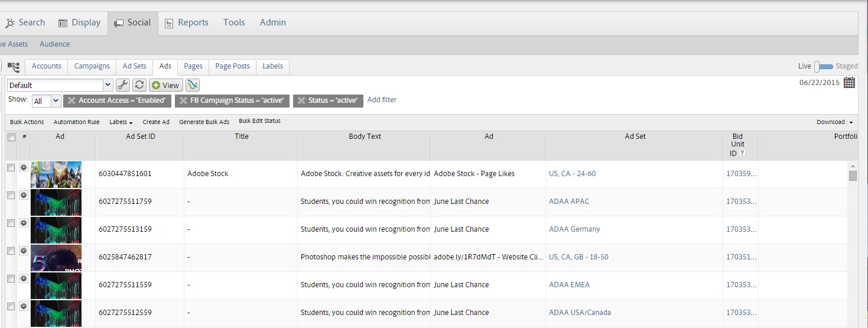Screen dimensions: 868x328
Task: Click the Add filter link
Action: click(x=382, y=100)
